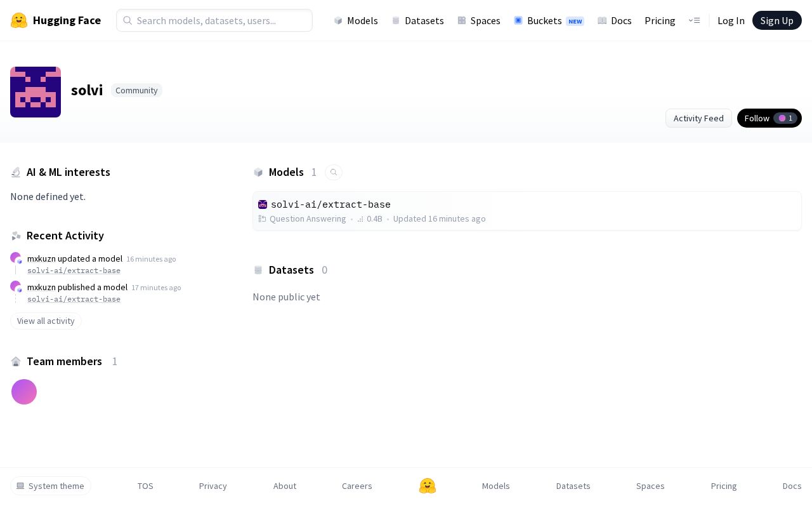Open the Privacy footer link
The height and width of the screenshot is (508, 812).
(213, 486)
